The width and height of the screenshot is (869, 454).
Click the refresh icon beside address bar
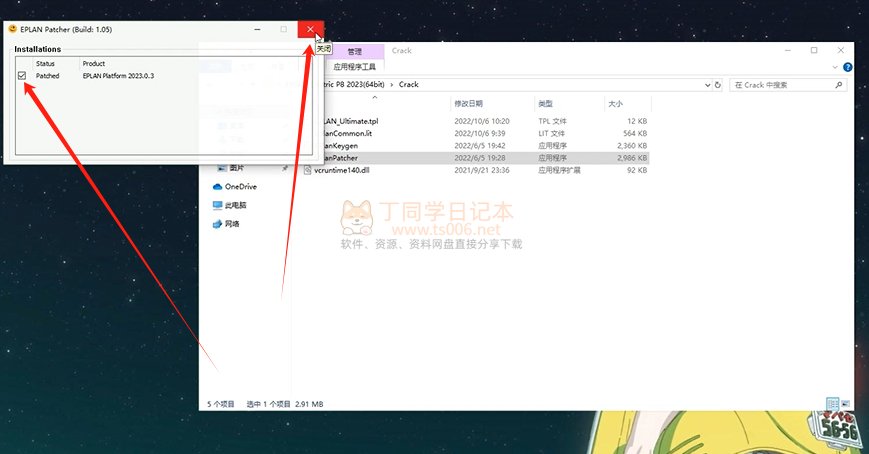click(x=718, y=85)
